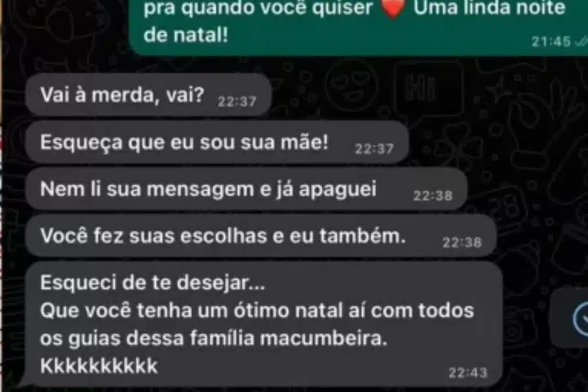Viewport: 588px width, 392px height.
Task: Click the 'Kkkkkkkkkk' line of text
Action: (99, 366)
